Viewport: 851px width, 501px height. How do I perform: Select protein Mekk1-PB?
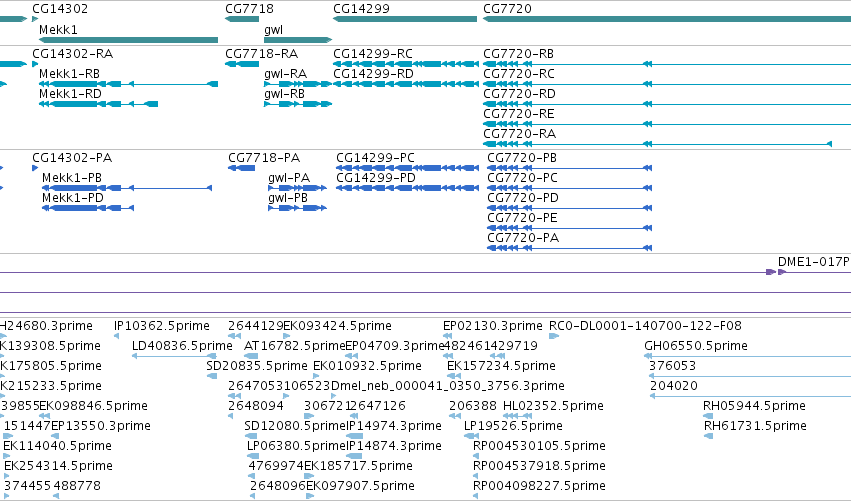pos(72,178)
